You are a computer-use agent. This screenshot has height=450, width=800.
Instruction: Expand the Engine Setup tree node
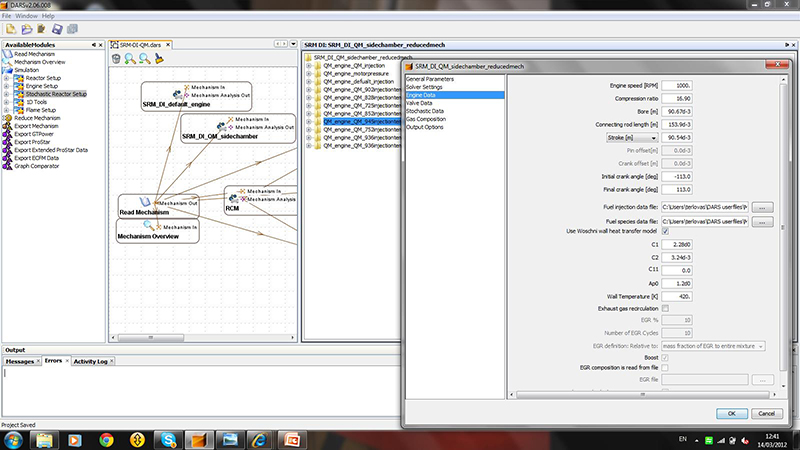tap(7, 86)
